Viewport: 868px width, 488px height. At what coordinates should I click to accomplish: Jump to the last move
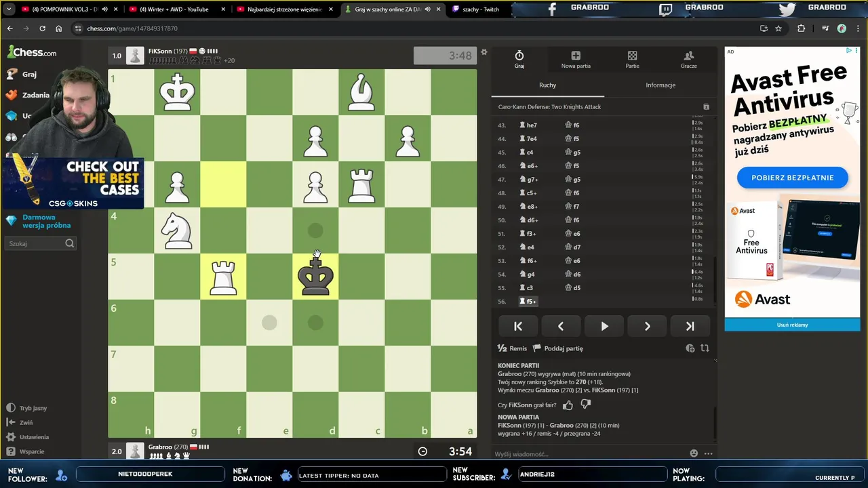pyautogui.click(x=690, y=326)
